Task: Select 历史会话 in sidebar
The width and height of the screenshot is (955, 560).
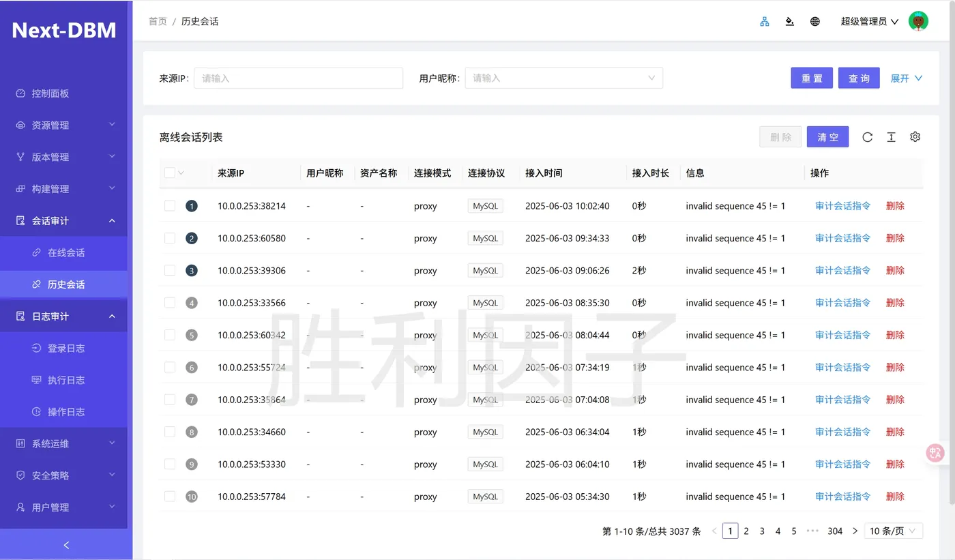Action: click(63, 284)
